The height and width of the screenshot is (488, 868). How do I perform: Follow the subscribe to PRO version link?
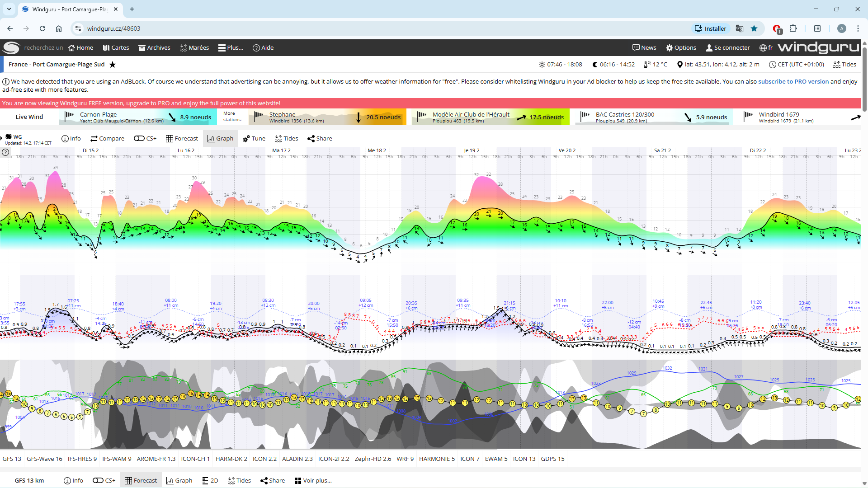click(793, 82)
